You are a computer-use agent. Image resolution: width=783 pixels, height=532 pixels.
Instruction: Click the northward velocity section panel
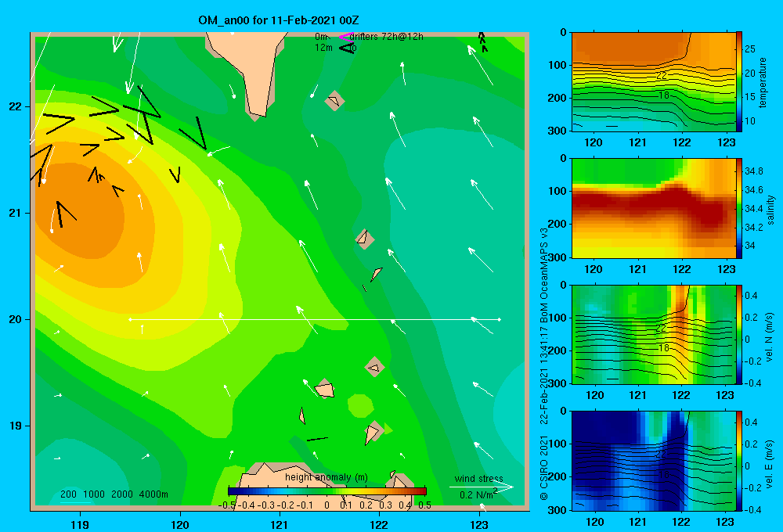click(x=654, y=334)
